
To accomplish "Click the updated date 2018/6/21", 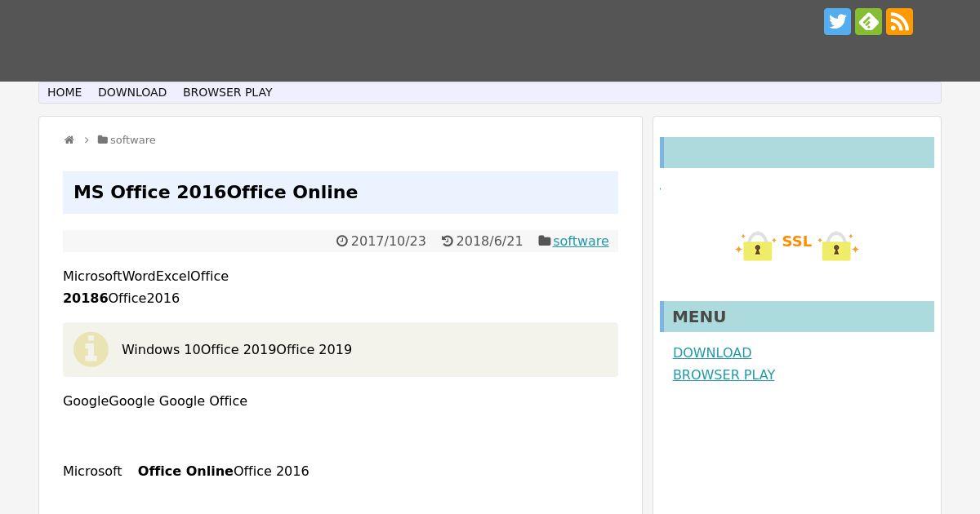I will pyautogui.click(x=489, y=241).
